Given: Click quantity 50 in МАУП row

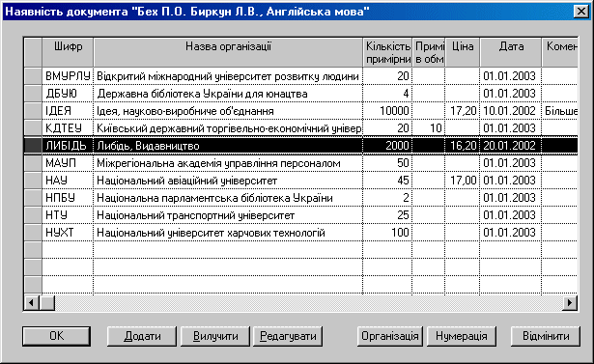Looking at the screenshot, I should click(x=387, y=163).
